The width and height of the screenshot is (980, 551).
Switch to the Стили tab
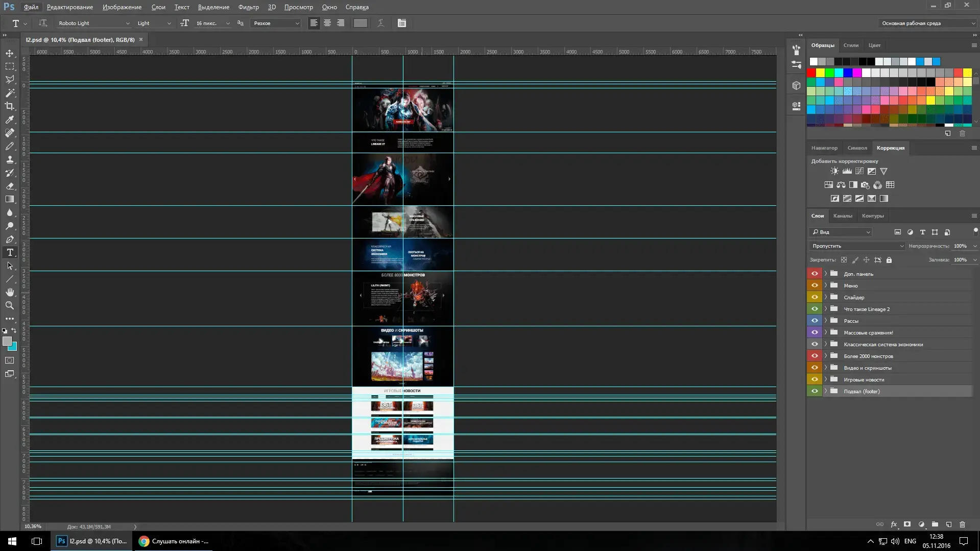851,45
